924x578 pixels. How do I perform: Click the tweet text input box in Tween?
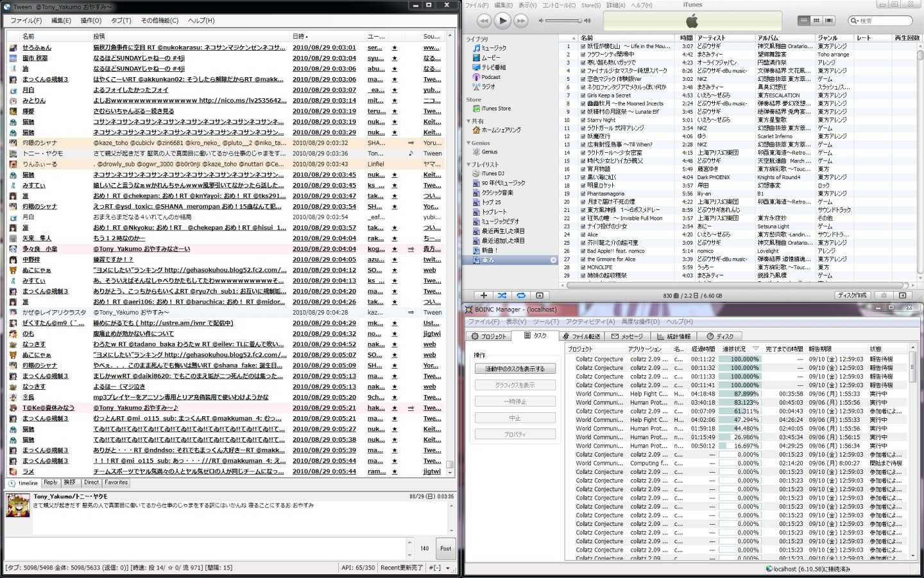(205, 548)
